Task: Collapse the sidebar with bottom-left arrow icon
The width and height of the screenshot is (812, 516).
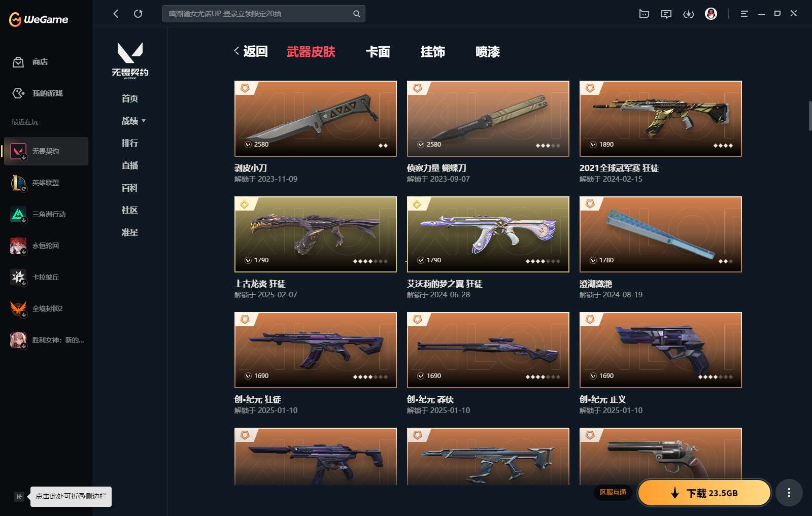Action: point(19,497)
